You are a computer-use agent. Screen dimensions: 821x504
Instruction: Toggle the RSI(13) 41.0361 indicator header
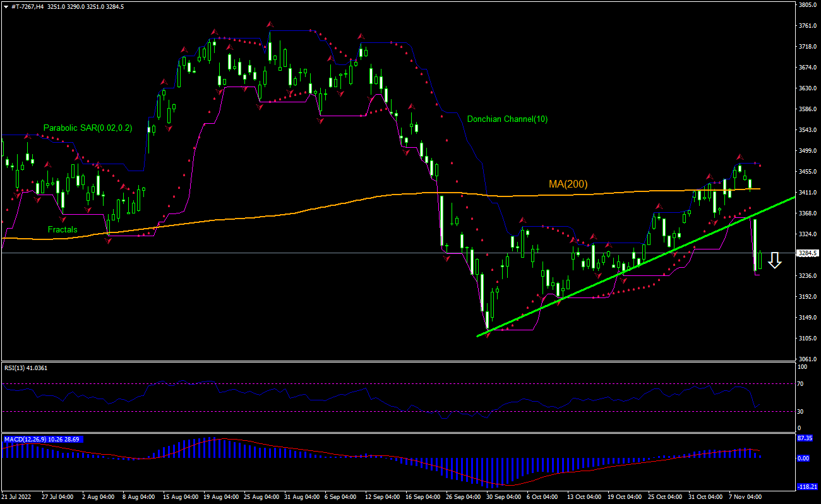pos(24,368)
